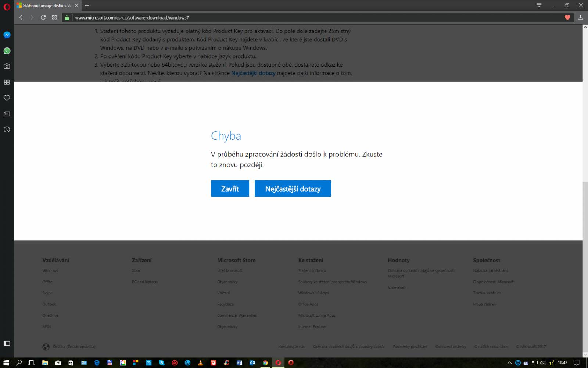The width and height of the screenshot is (588, 368).
Task: Click the Zavřít button
Action: point(230,188)
